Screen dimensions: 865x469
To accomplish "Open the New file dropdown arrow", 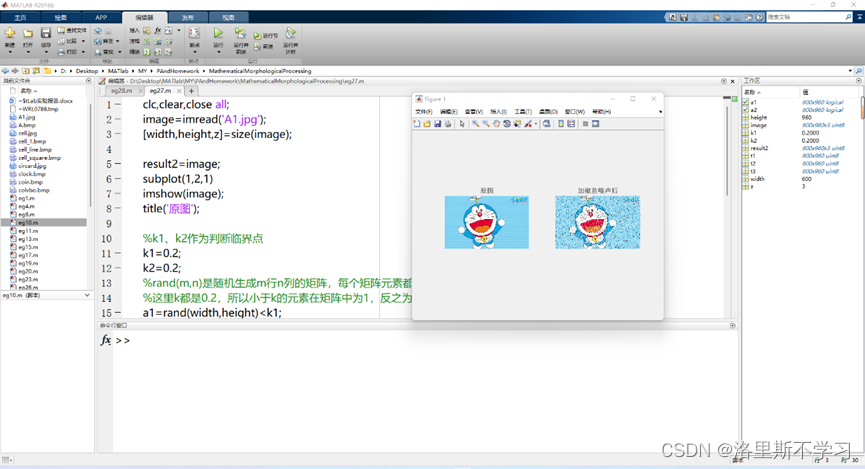I will pyautogui.click(x=10, y=52).
